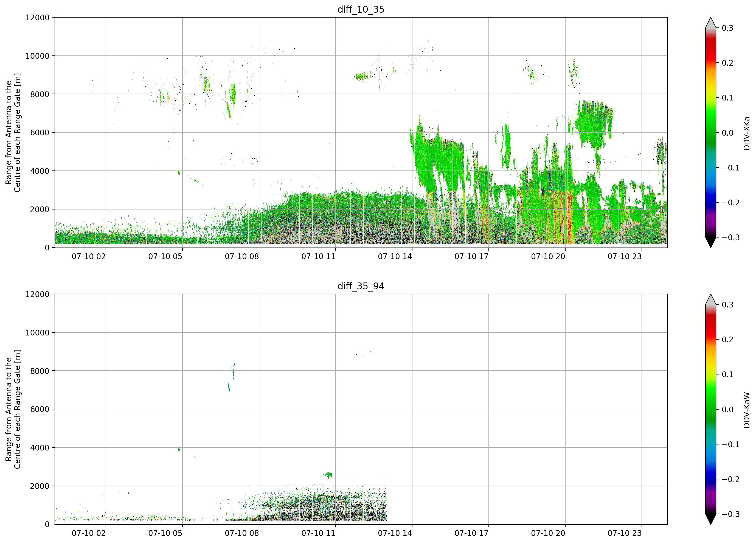Click the range axis label of diff_10_35
The width and height of the screenshot is (756, 543).
click(13, 132)
